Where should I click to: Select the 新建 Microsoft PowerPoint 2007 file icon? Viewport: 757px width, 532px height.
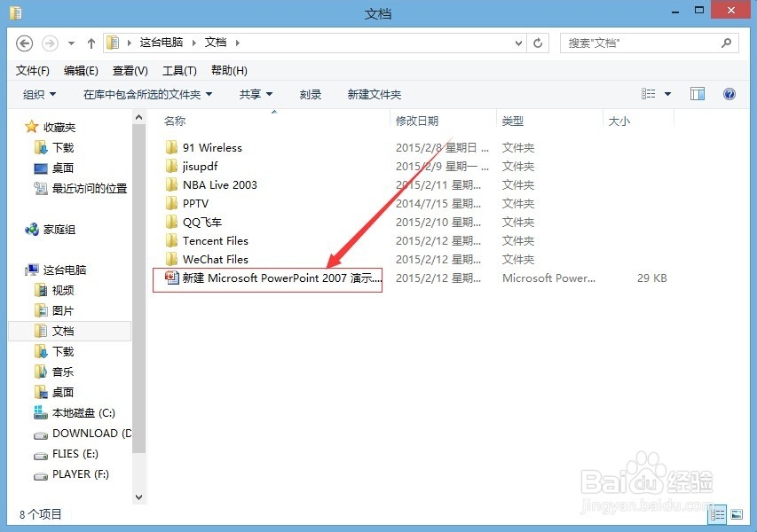click(x=172, y=278)
